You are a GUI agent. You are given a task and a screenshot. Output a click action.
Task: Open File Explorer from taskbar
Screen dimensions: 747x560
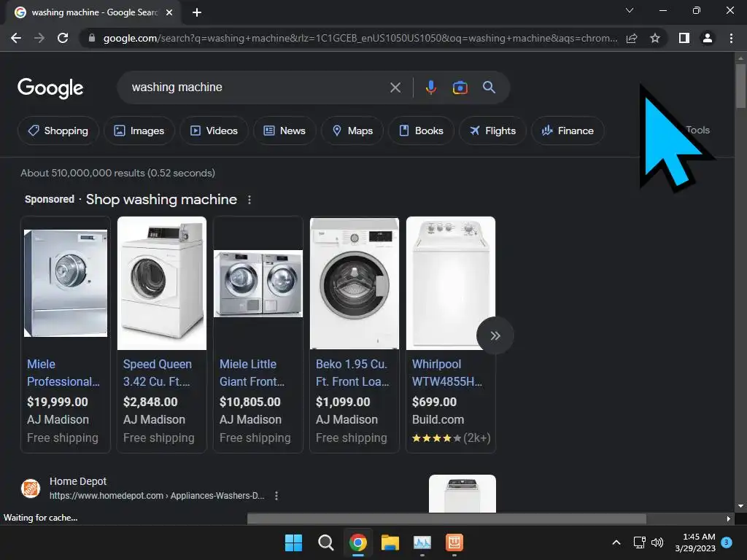coord(390,542)
